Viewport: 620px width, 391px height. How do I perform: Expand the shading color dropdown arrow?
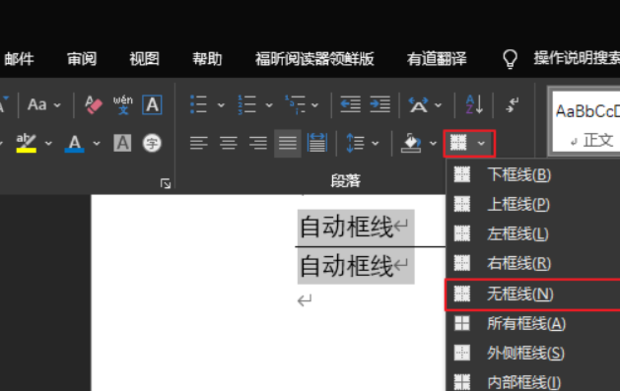tap(433, 143)
